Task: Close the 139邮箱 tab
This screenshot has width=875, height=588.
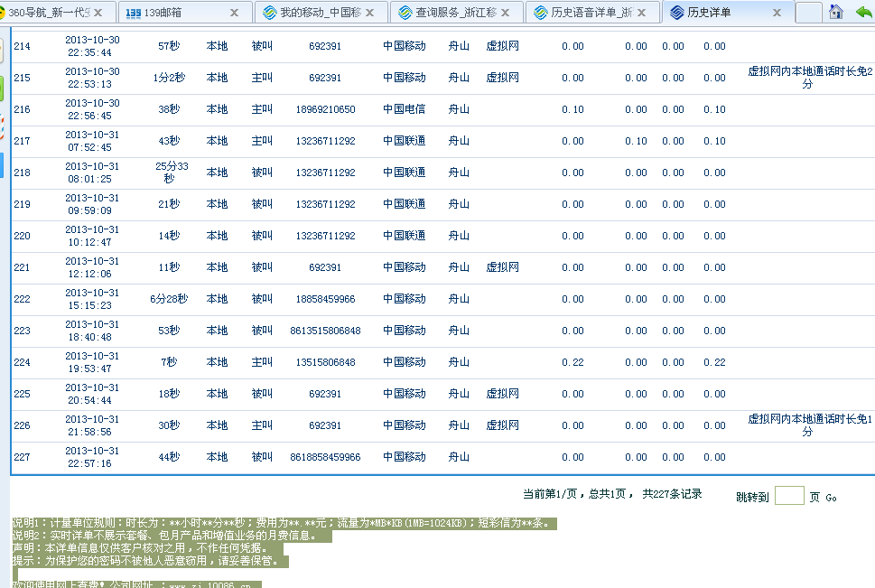Action: point(235,14)
